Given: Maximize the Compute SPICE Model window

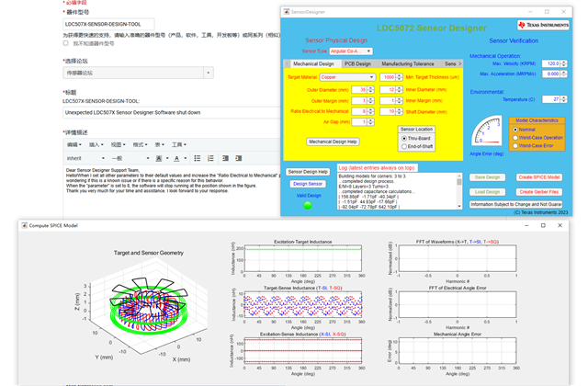Looking at the screenshot, I should (x=543, y=225).
